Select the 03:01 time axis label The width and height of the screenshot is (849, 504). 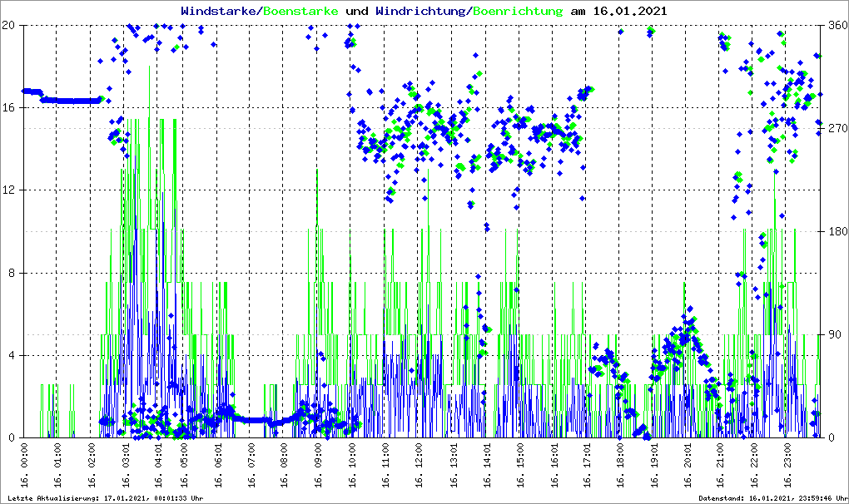click(x=127, y=467)
